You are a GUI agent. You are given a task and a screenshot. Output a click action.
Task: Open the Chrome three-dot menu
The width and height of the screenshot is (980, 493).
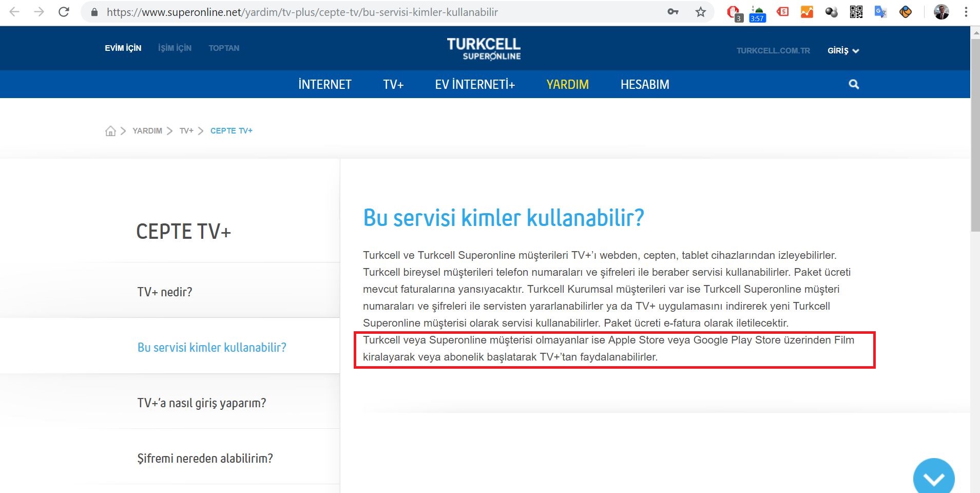[x=966, y=12]
